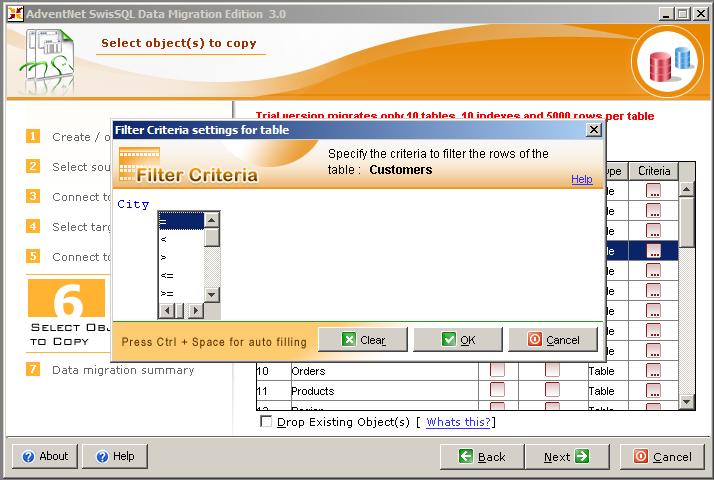714x480 pixels.
Task: Click the bottom Help button
Action: (x=115, y=456)
